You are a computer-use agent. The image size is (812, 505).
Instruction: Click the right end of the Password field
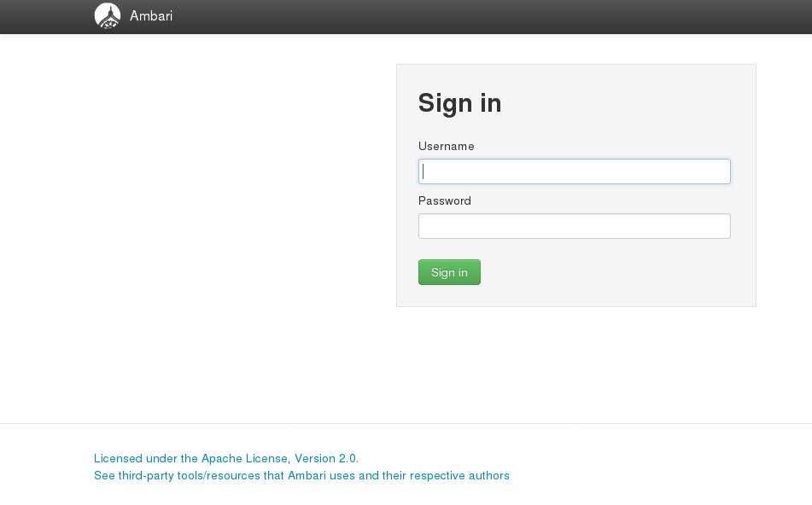click(x=717, y=226)
